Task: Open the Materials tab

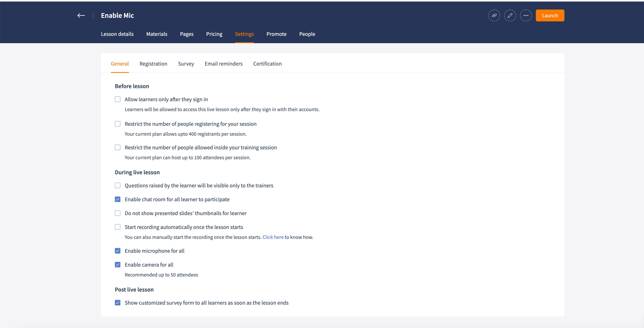Action: 156,34
